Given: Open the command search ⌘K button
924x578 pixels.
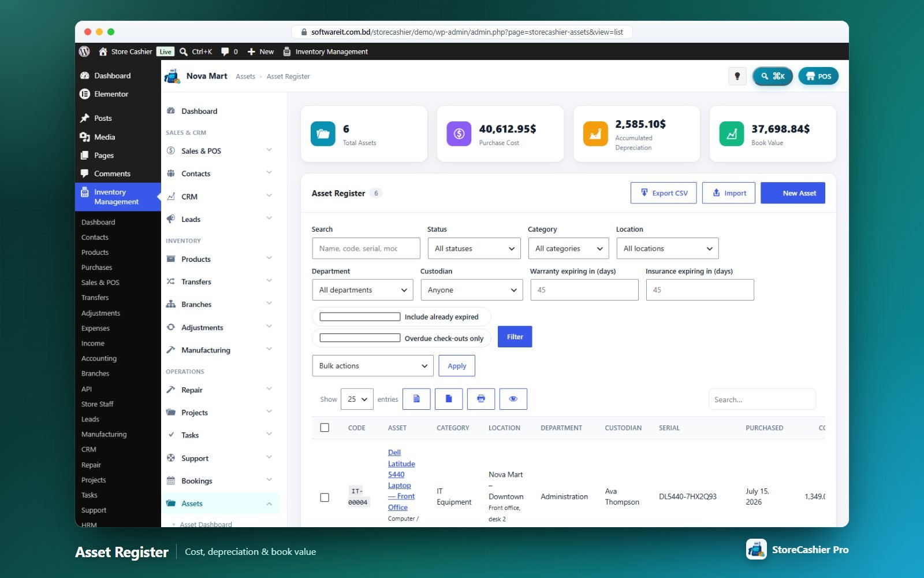Looking at the screenshot, I should 773,76.
